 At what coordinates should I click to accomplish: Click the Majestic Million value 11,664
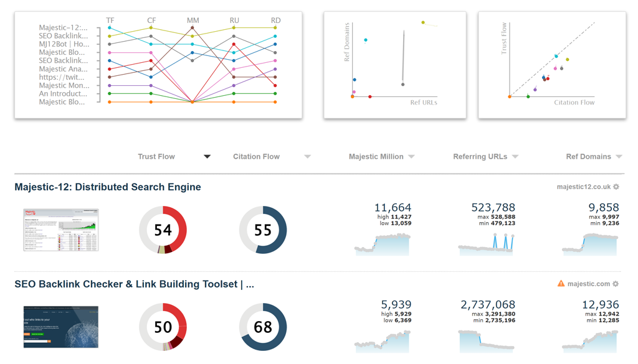393,208
